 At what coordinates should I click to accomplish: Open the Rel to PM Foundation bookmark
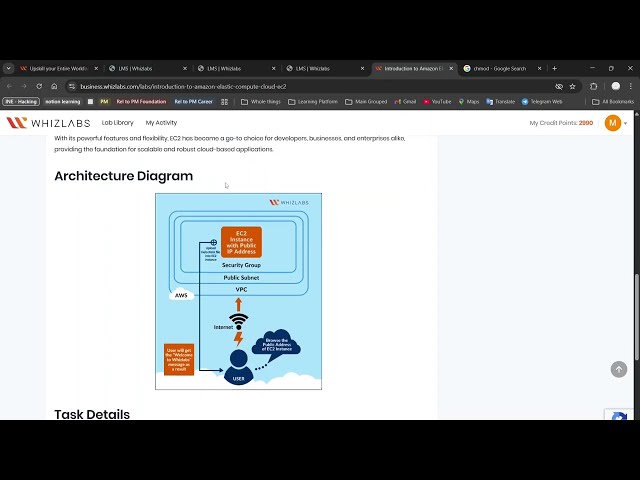click(x=141, y=102)
